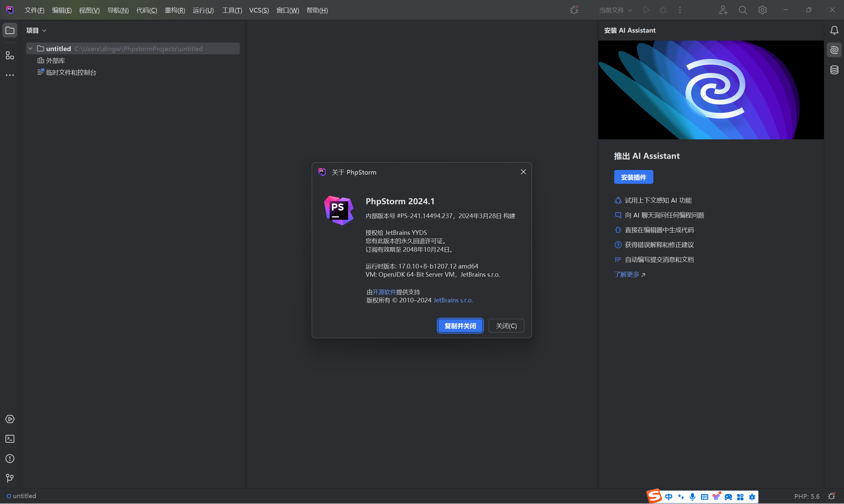Open the 重构(R) menu
This screenshot has height=504, width=844.
175,10
